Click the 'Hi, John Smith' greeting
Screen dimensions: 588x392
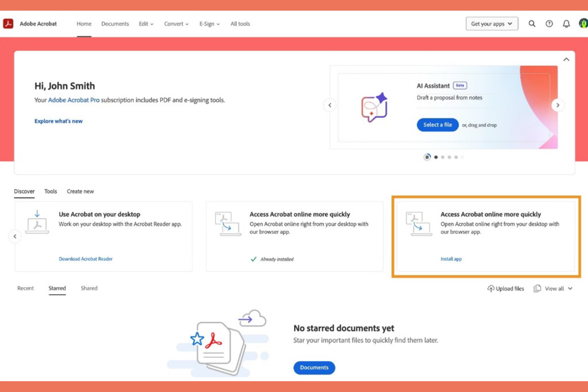[x=65, y=86]
